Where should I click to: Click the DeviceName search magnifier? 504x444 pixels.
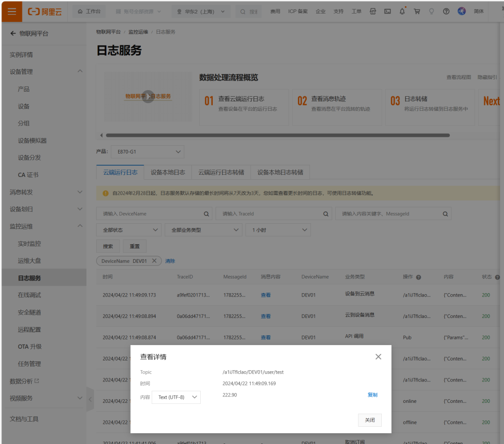pos(206,213)
